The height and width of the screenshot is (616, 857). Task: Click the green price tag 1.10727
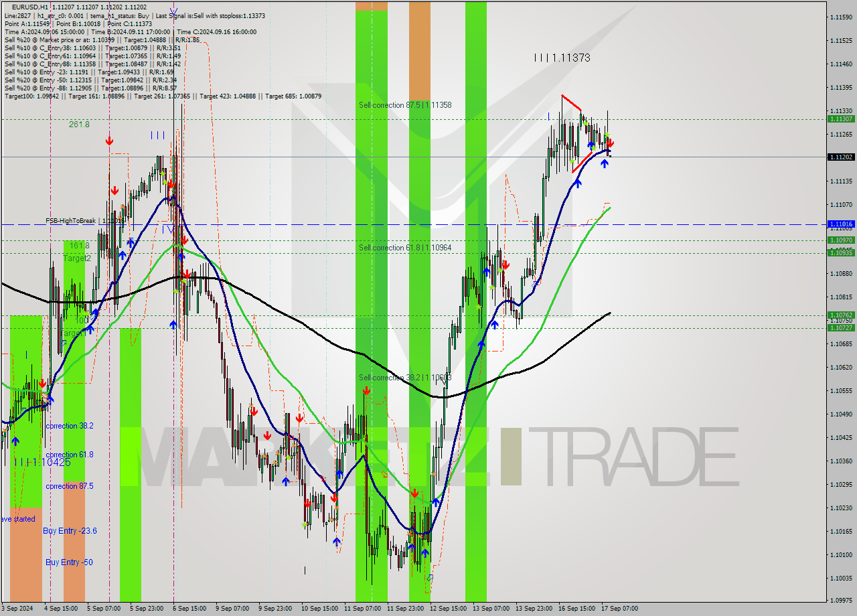[841, 327]
